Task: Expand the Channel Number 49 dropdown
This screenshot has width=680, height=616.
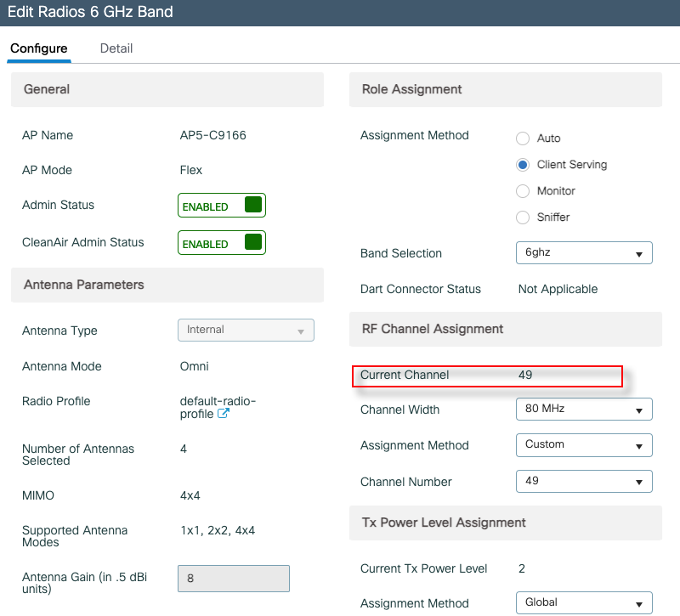Action: (584, 481)
